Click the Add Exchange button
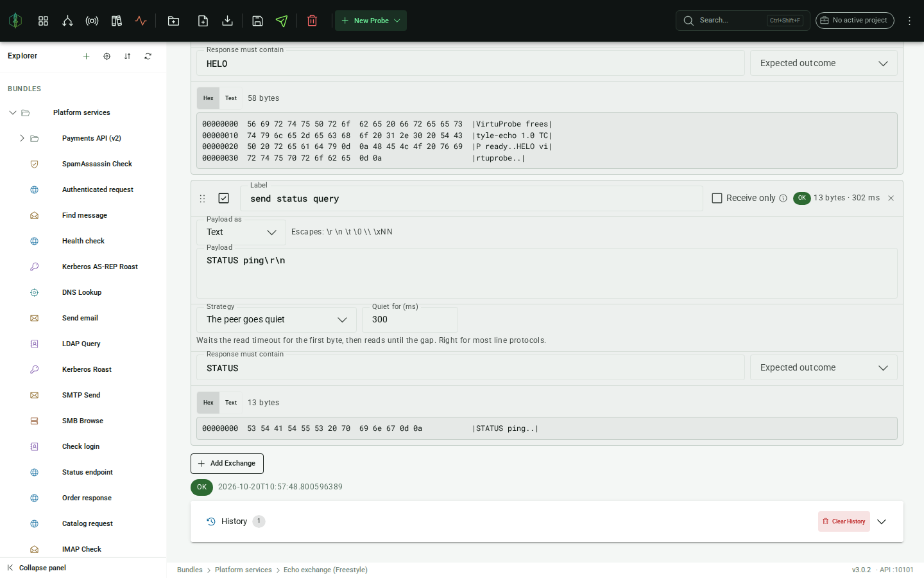 coord(227,464)
